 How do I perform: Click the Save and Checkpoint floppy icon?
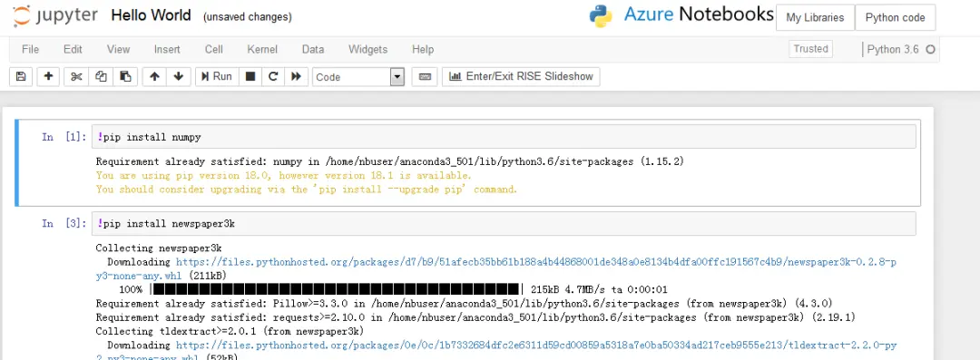tap(21, 77)
